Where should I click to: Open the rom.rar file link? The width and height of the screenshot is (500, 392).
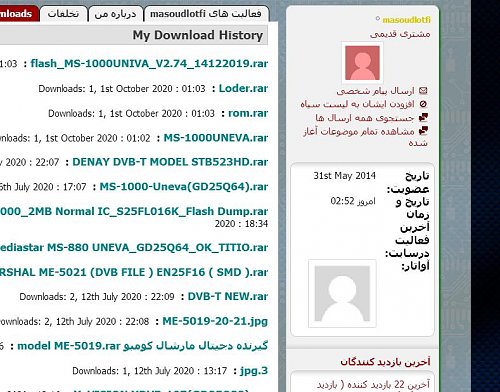(248, 113)
